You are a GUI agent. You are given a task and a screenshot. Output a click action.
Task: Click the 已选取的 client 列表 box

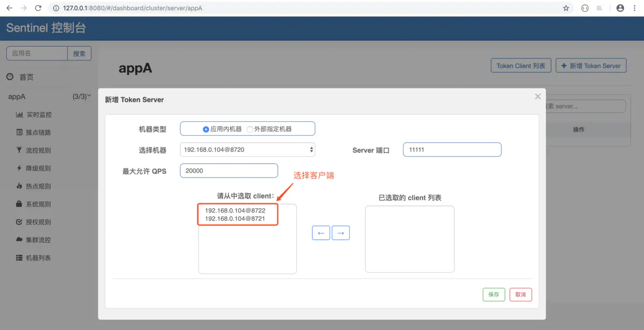409,239
